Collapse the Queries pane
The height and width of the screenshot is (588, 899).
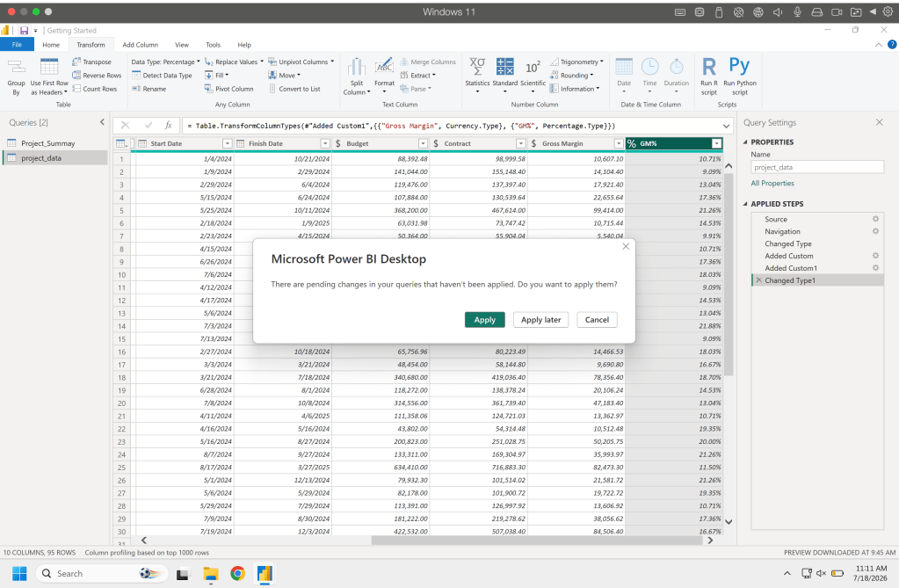click(102, 122)
